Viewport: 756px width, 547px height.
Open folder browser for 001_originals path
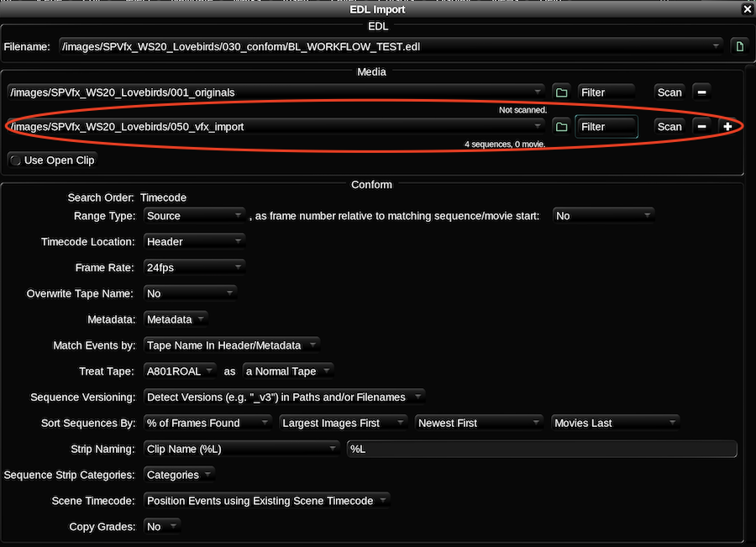(562, 92)
